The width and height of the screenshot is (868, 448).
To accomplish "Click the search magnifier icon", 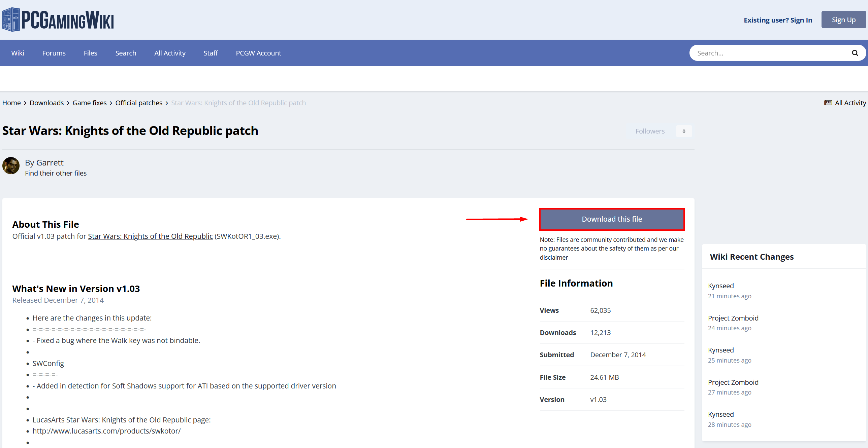I will point(855,53).
